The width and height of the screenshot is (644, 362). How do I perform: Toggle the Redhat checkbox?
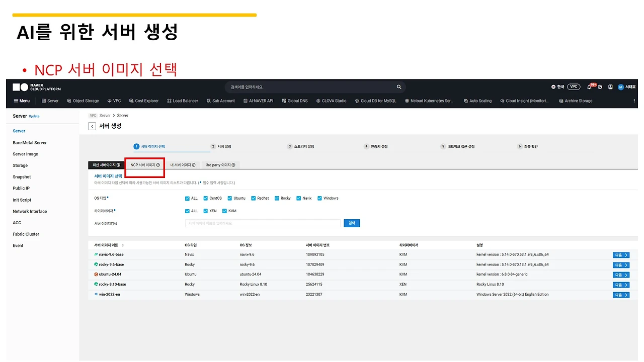coord(254,198)
